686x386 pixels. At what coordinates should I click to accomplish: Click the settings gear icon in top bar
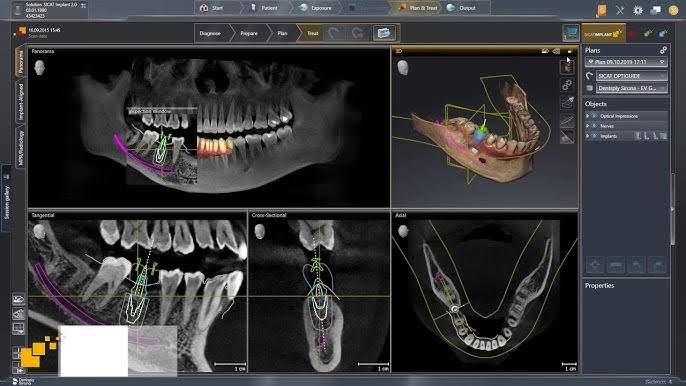coord(637,10)
